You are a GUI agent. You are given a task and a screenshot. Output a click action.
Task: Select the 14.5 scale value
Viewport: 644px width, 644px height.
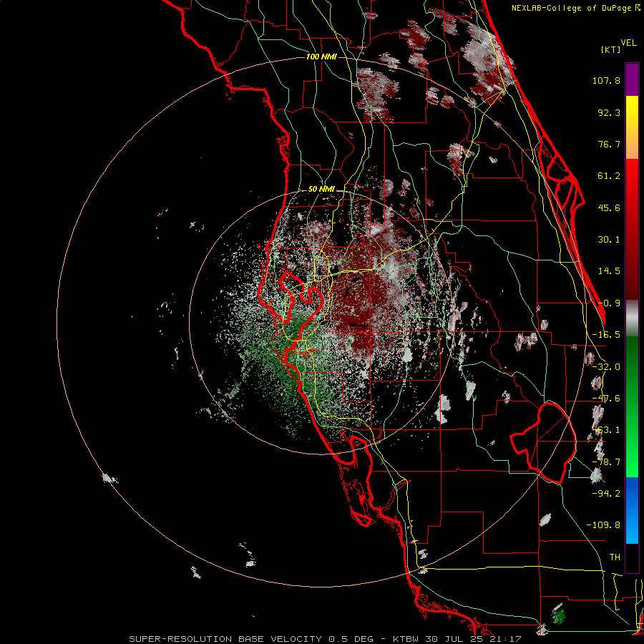(x=609, y=271)
